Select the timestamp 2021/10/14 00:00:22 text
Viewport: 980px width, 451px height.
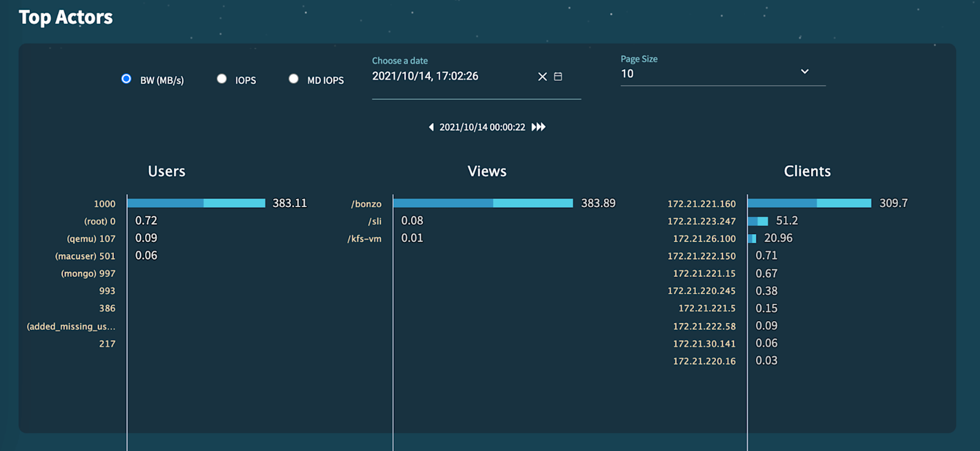click(482, 127)
